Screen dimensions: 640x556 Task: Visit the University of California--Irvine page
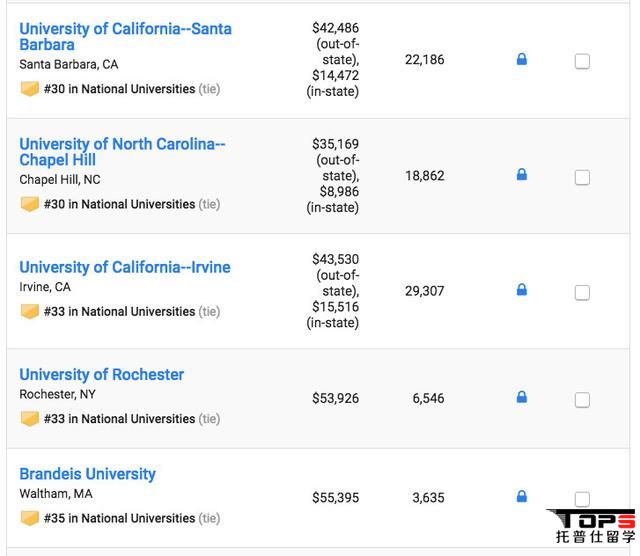point(125,267)
